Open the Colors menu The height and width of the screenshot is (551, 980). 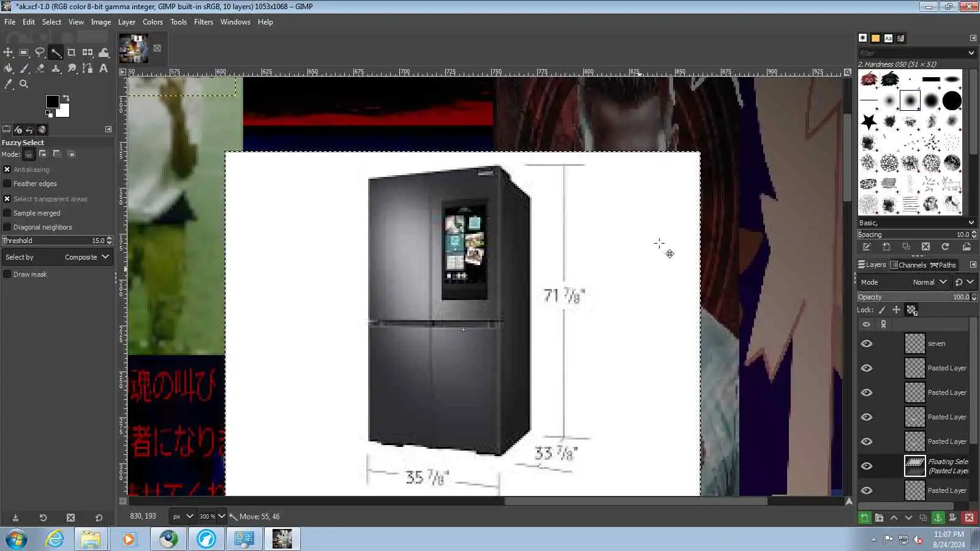coord(153,22)
